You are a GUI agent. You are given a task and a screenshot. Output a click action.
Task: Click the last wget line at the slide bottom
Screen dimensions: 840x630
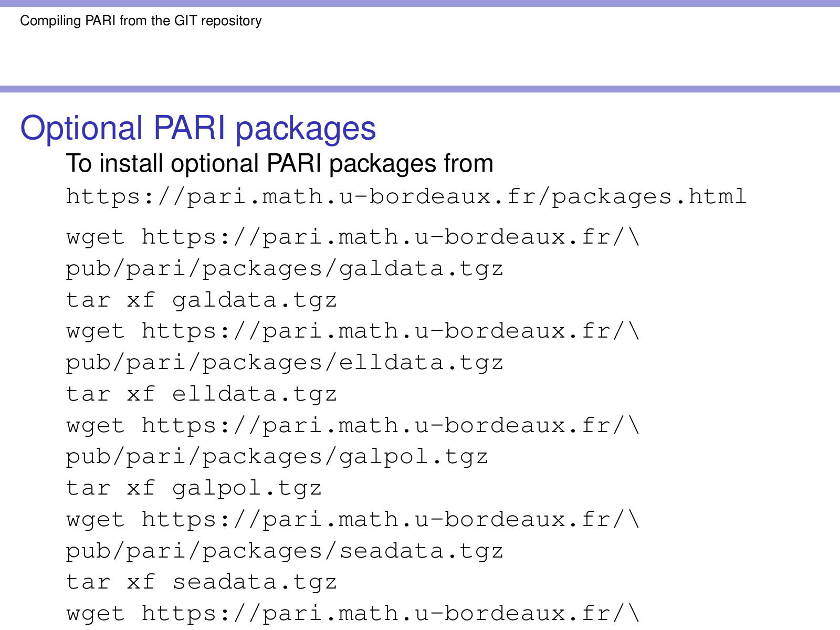[x=353, y=614]
